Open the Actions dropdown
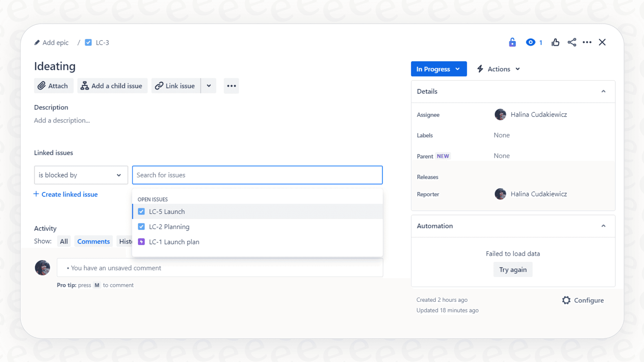Viewport: 644px width, 362px height. (498, 69)
